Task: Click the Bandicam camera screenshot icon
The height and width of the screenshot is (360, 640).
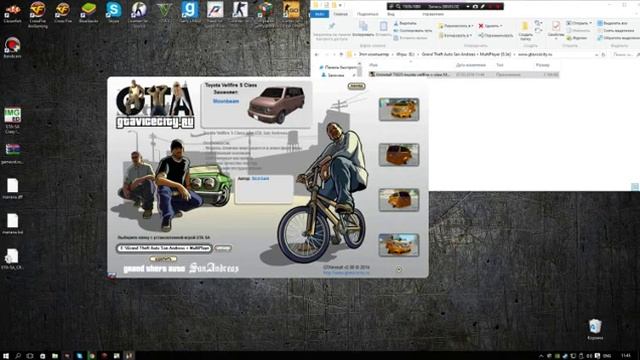Action: [475, 6]
